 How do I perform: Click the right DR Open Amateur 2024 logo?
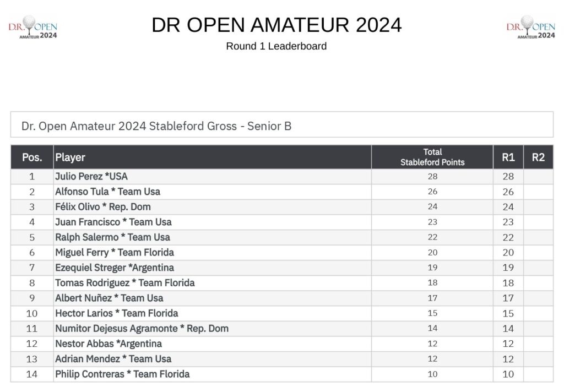[530, 28]
